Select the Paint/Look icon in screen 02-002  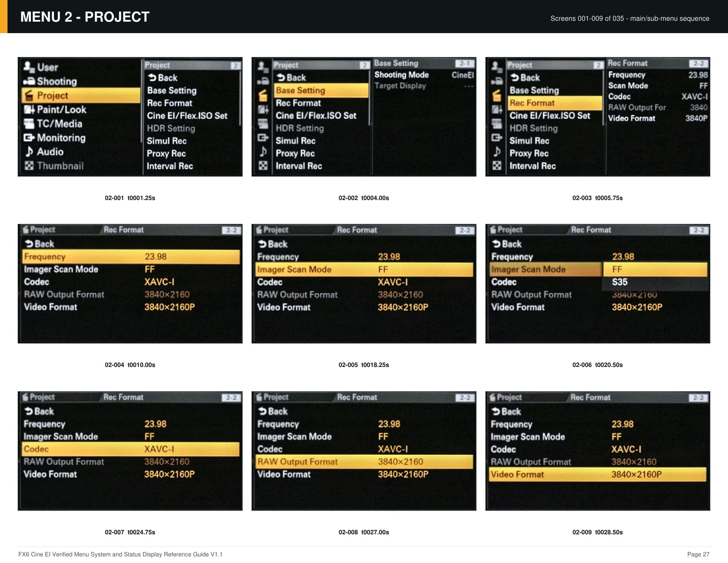(x=263, y=109)
